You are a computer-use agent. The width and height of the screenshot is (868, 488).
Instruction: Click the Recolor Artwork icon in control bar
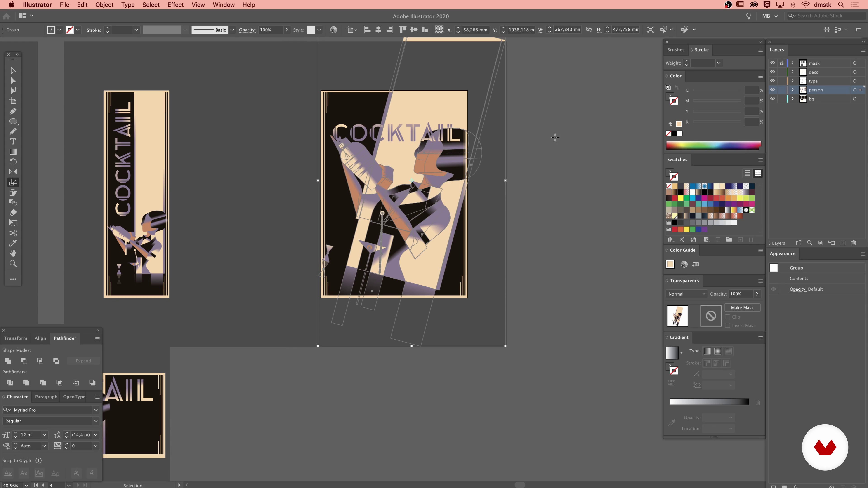click(x=333, y=30)
